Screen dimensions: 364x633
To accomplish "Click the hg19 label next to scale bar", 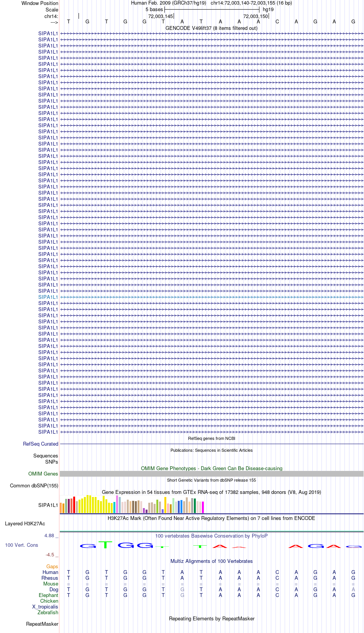I will (268, 10).
